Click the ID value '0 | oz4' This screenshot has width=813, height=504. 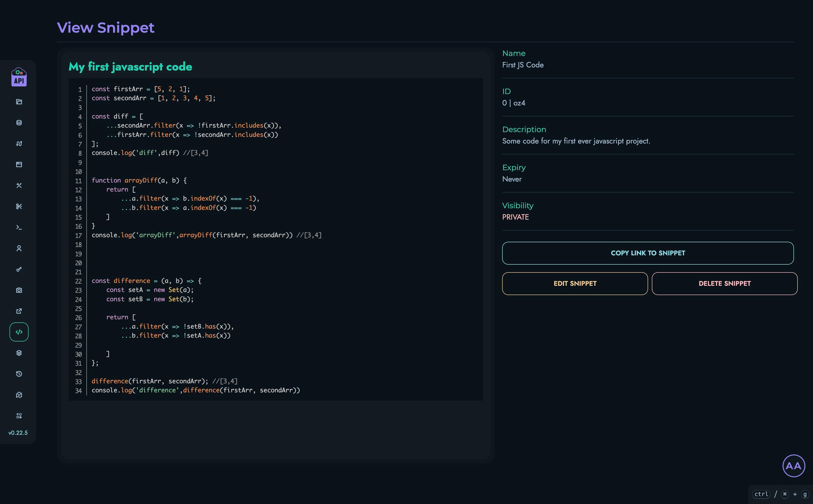pyautogui.click(x=513, y=103)
